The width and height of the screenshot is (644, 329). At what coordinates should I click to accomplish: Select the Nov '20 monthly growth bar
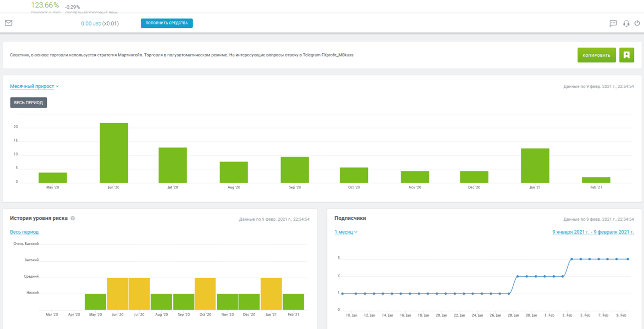(415, 177)
